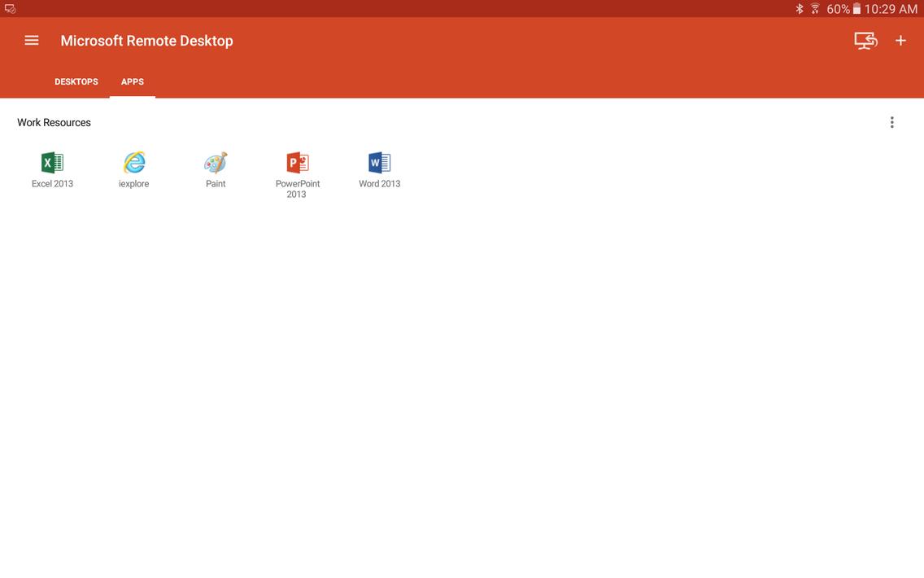Launch PowerPoint 2013 from Work Resources
924x578 pixels.
[297, 162]
